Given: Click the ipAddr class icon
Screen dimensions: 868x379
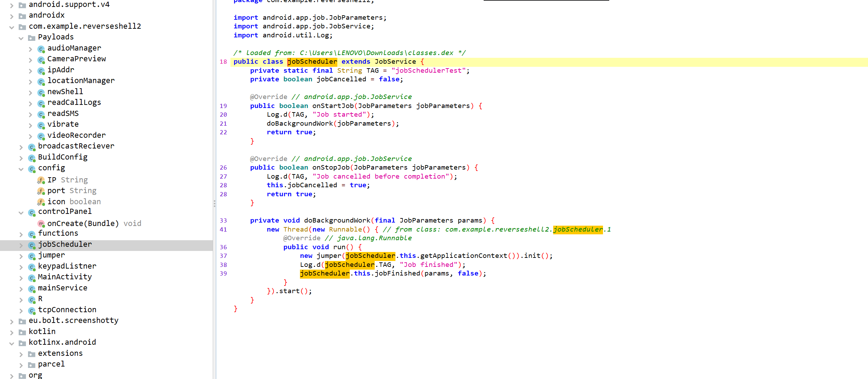Looking at the screenshot, I should [x=41, y=71].
